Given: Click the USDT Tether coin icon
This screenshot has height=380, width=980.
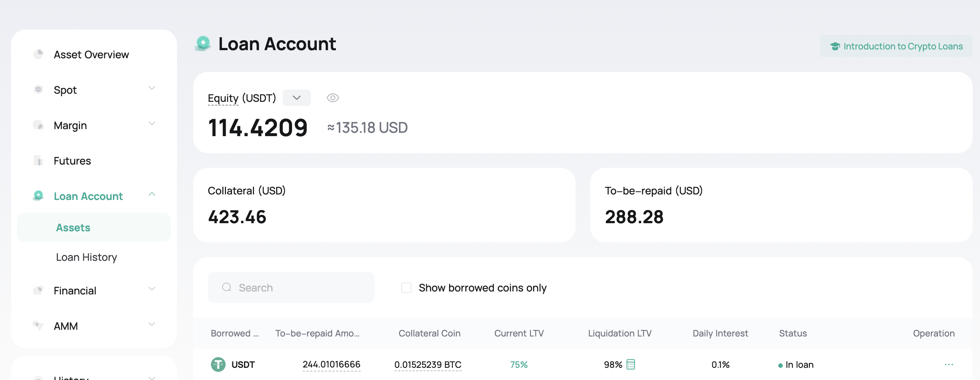Looking at the screenshot, I should [218, 365].
